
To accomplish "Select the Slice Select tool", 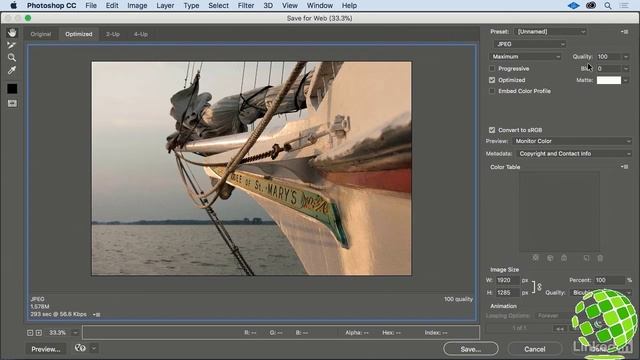I will click(12, 45).
